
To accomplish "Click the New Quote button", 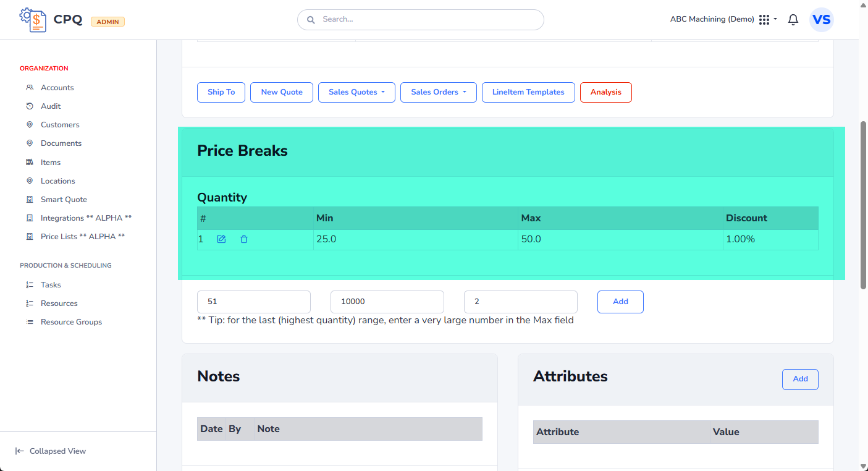I will pyautogui.click(x=282, y=92).
